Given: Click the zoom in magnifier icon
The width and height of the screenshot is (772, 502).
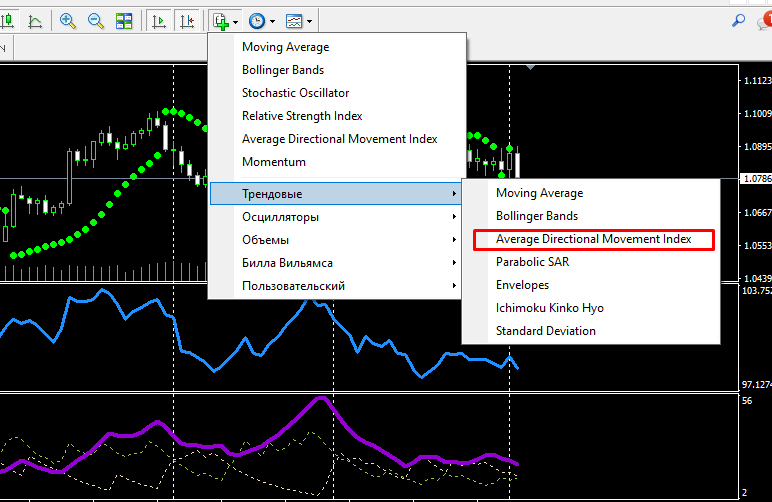Looking at the screenshot, I should pyautogui.click(x=67, y=21).
